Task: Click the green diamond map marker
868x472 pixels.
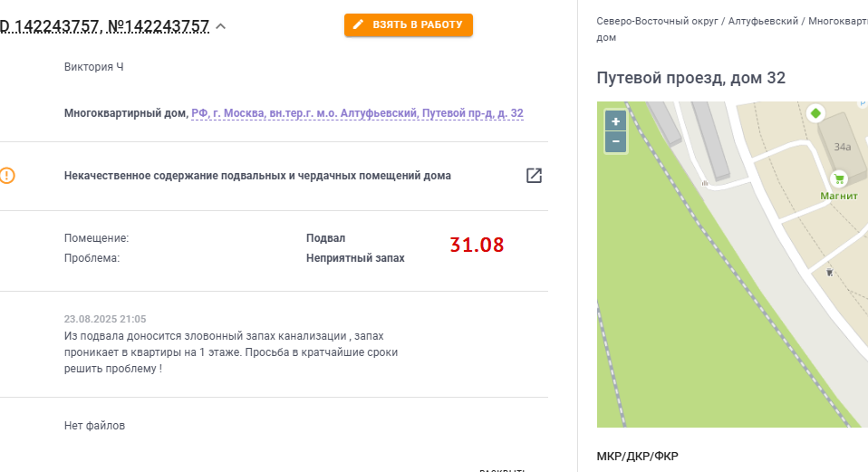Action: tap(815, 113)
